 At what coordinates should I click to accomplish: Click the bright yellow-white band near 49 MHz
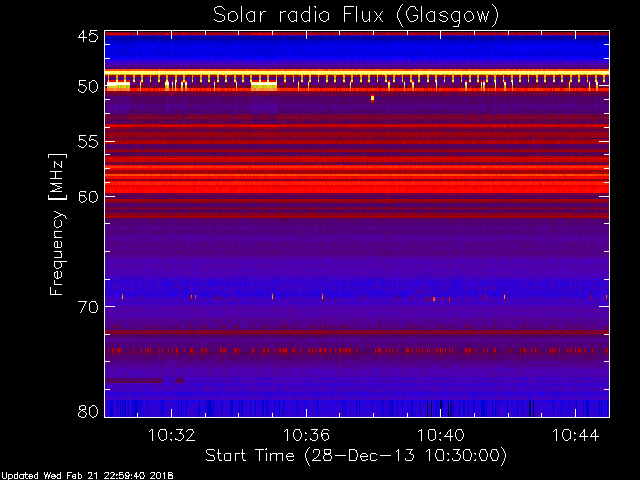tap(357, 73)
